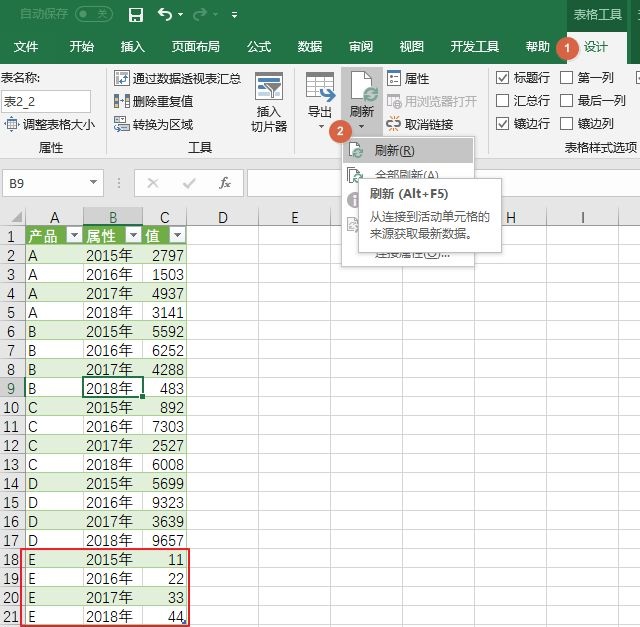Click the 属性 properties icon in ribbon
640x627 pixels.
click(393, 78)
